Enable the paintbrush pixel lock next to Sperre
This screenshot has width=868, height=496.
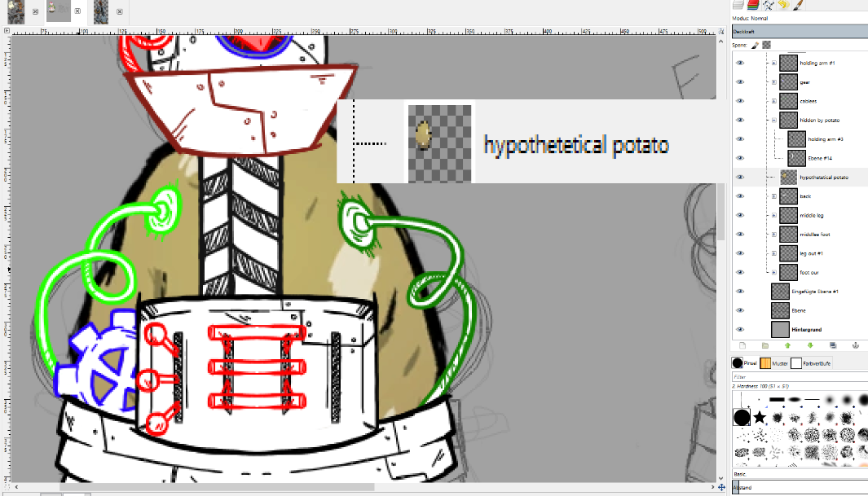(x=756, y=45)
